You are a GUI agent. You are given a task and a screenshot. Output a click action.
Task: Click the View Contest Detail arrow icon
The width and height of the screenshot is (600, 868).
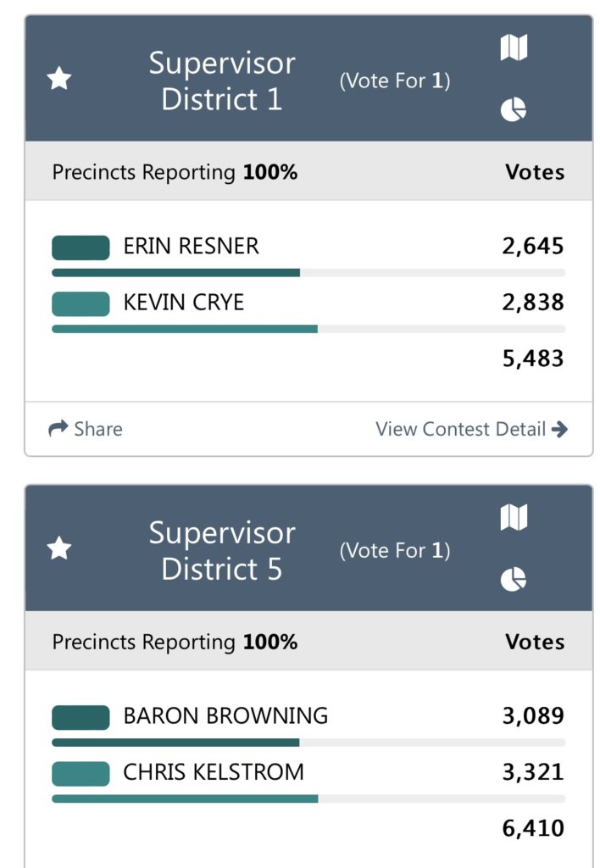pyautogui.click(x=559, y=429)
